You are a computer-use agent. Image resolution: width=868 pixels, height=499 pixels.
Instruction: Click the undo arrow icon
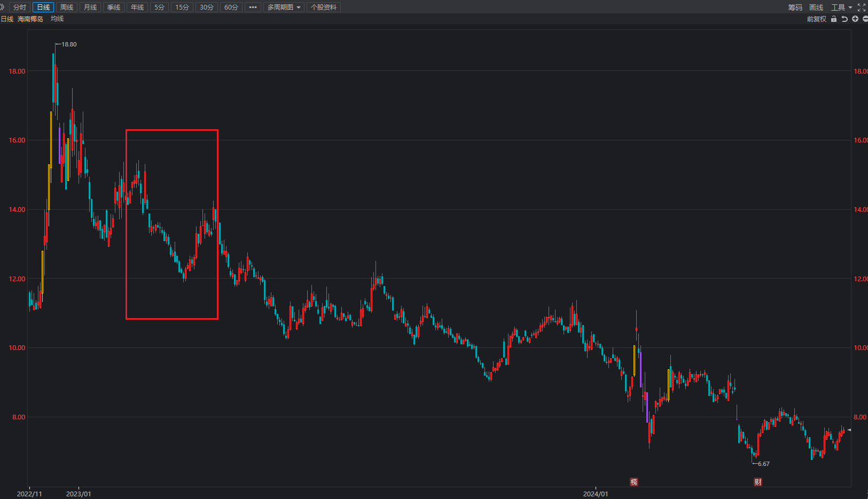844,19
